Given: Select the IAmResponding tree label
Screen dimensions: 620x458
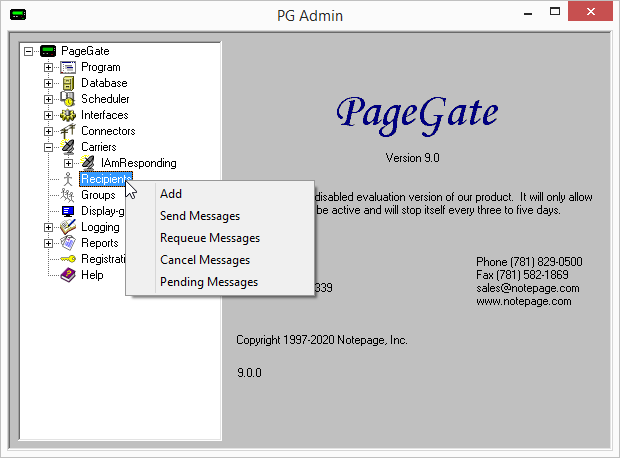Looking at the screenshot, I should coord(139,163).
